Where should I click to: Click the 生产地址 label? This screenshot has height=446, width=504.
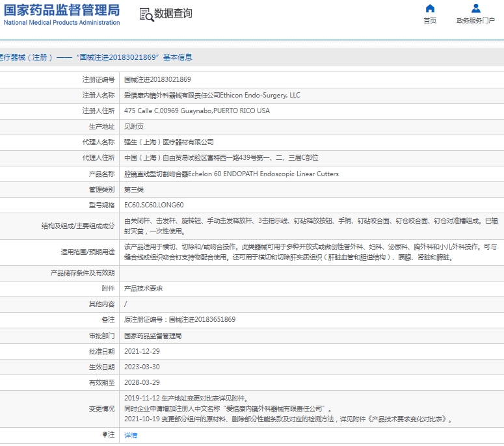click(101, 127)
